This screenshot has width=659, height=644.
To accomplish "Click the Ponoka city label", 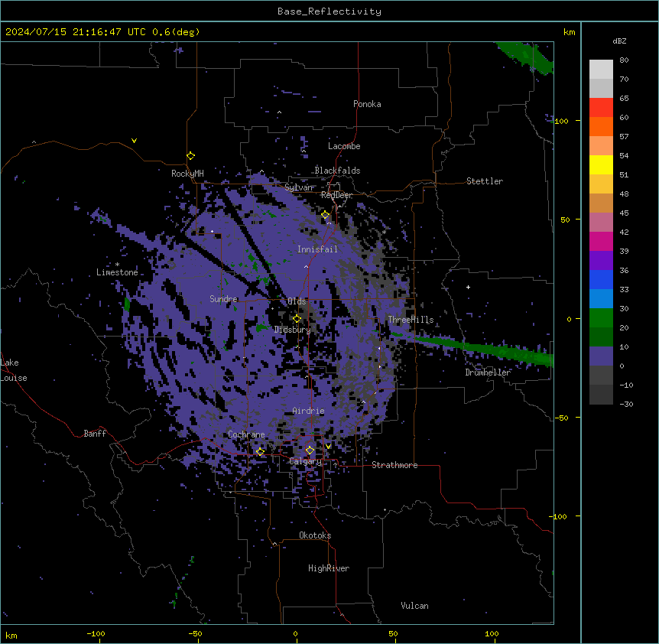I will (367, 104).
